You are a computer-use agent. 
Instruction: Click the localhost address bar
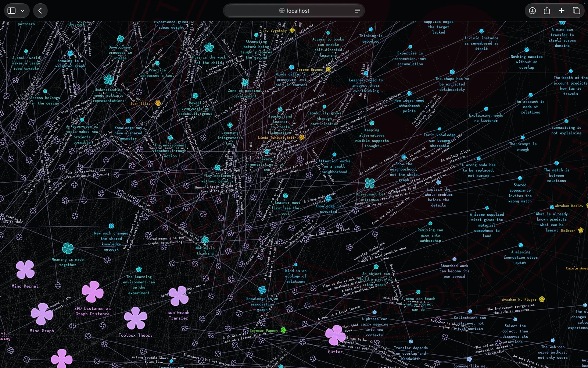click(294, 11)
